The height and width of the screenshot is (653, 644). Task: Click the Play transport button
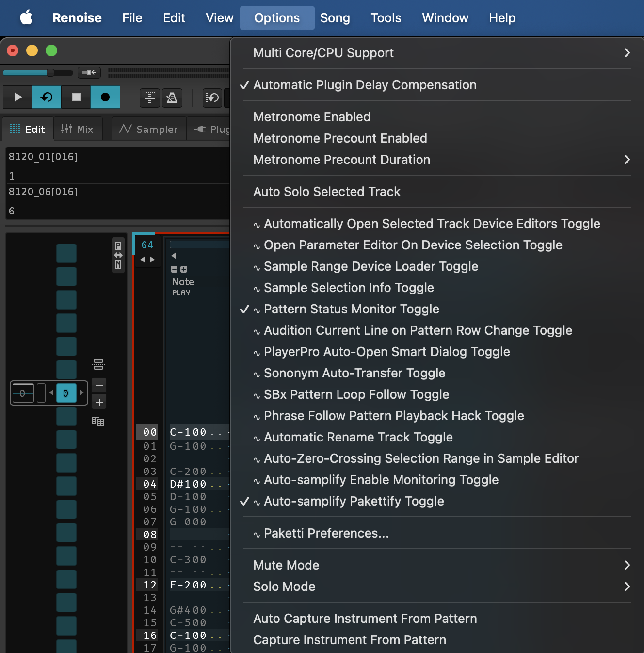(x=17, y=97)
